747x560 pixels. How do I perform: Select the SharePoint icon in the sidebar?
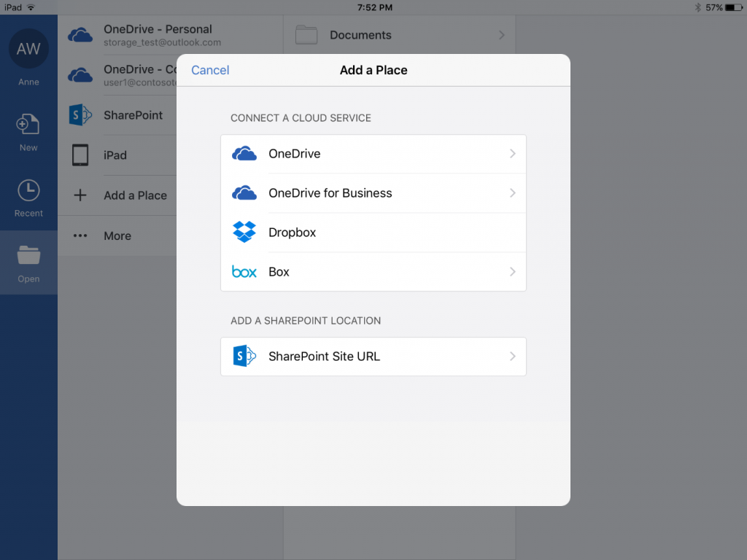[80, 114]
